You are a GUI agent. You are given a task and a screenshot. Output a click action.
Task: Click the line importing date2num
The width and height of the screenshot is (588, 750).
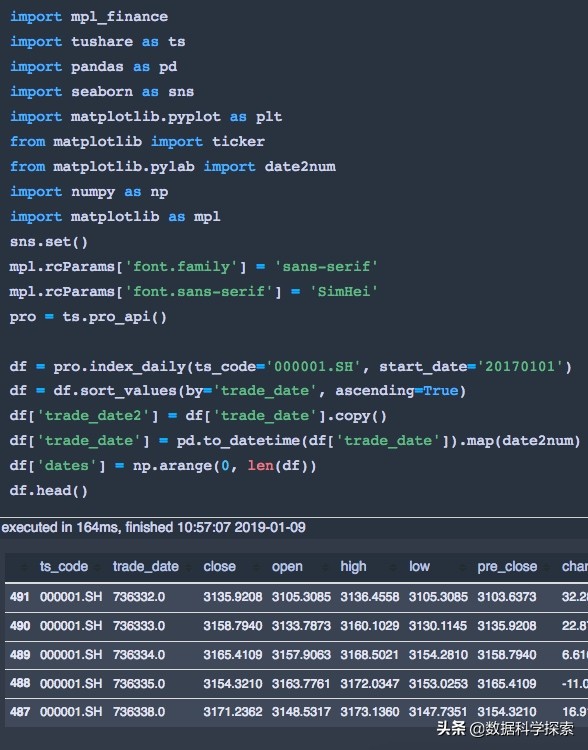pyautogui.click(x=173, y=167)
